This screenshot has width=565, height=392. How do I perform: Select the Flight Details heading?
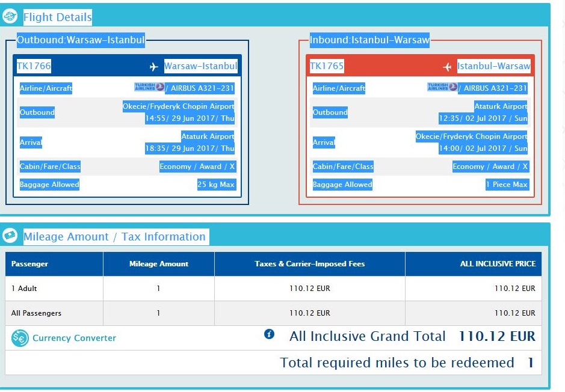coord(58,17)
